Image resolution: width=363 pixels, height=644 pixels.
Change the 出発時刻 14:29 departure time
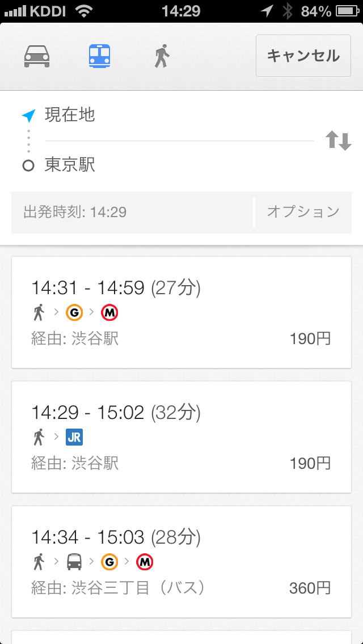click(132, 213)
